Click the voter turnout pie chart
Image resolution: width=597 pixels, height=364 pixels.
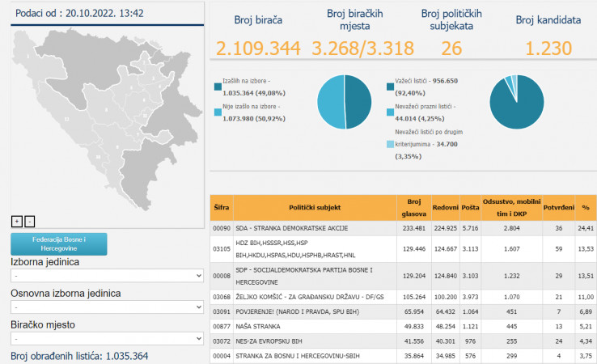(x=344, y=102)
